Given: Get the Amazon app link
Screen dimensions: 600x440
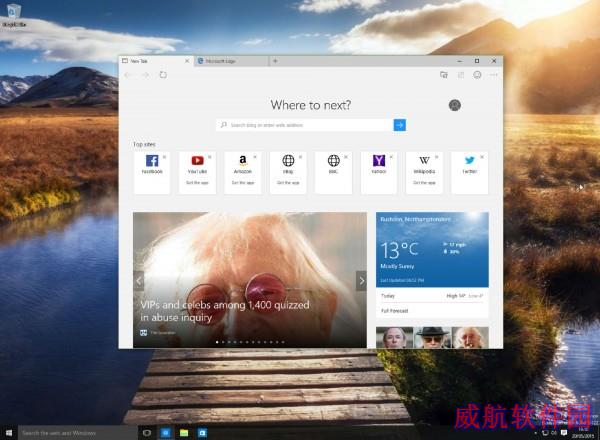Looking at the screenshot, I should (x=243, y=183).
